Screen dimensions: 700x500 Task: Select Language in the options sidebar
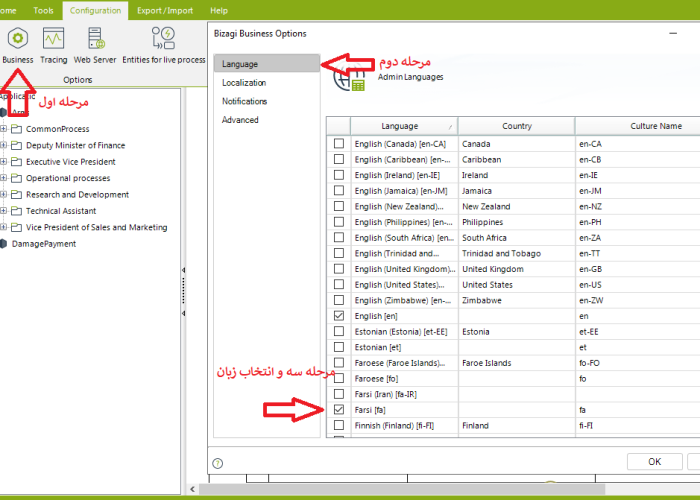click(x=267, y=64)
